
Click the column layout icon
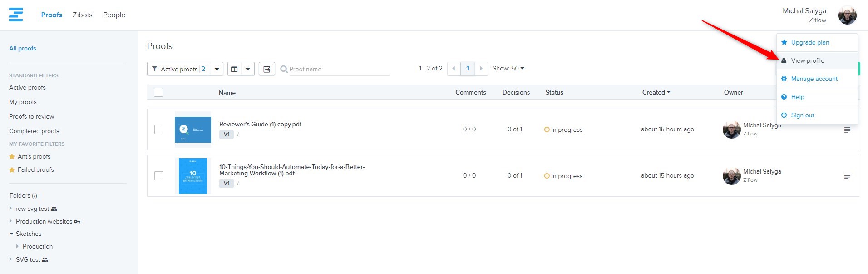coord(234,69)
